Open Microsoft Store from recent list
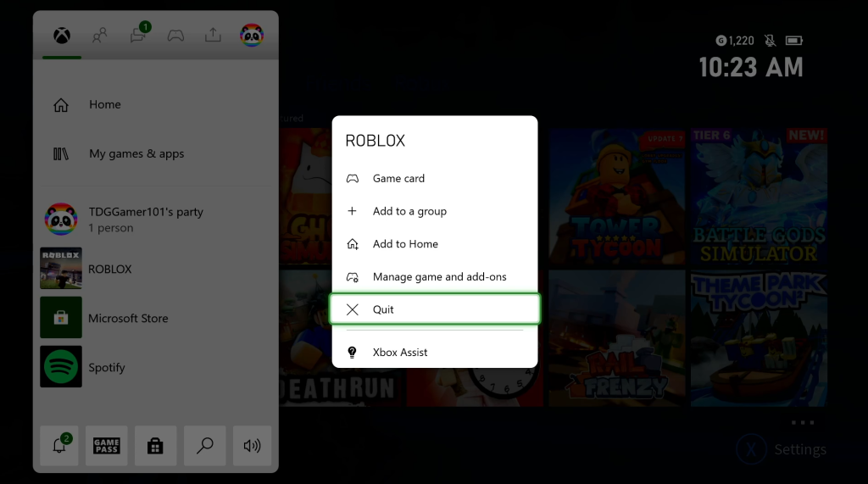868x484 pixels. tap(155, 318)
